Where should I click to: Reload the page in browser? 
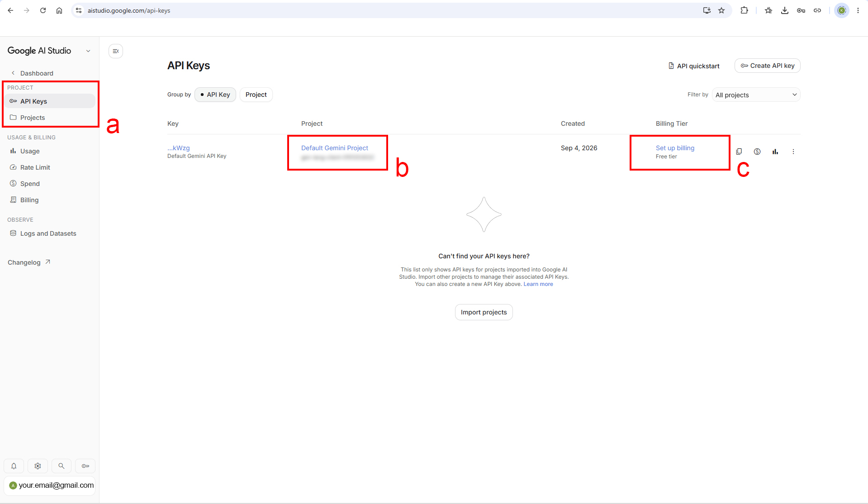[43, 10]
